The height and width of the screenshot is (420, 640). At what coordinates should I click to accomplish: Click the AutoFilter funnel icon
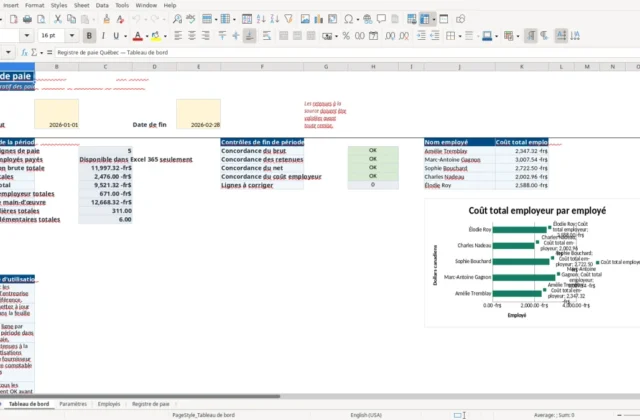click(289, 19)
